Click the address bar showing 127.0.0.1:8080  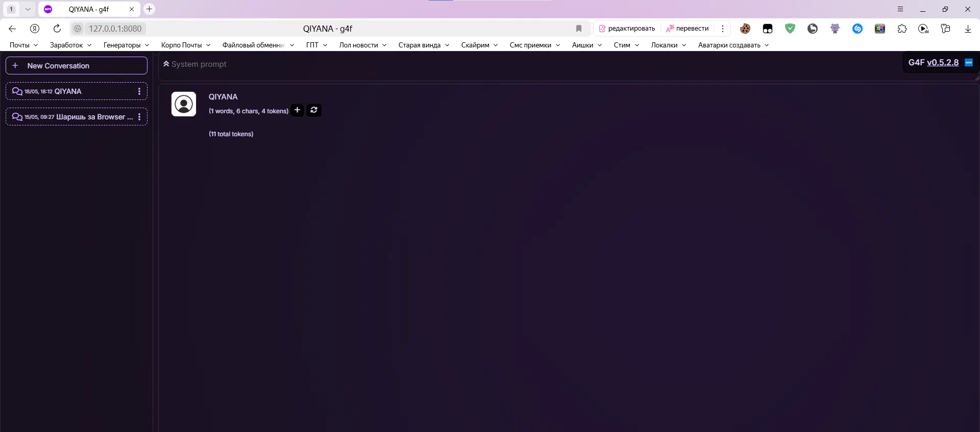(x=115, y=29)
